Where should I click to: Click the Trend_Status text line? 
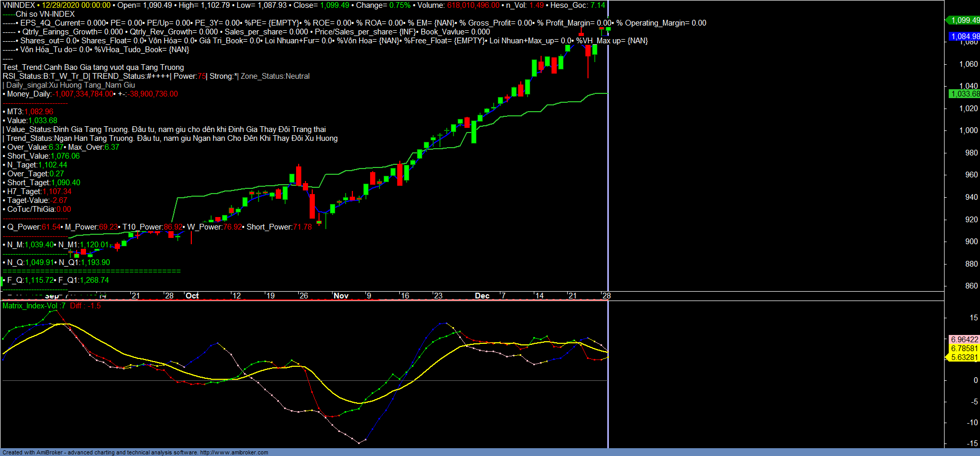point(171,138)
